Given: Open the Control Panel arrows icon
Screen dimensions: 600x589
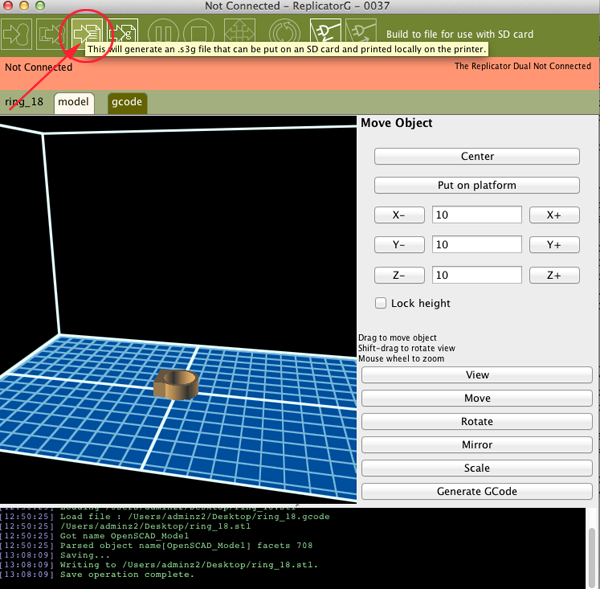Looking at the screenshot, I should point(240,34).
